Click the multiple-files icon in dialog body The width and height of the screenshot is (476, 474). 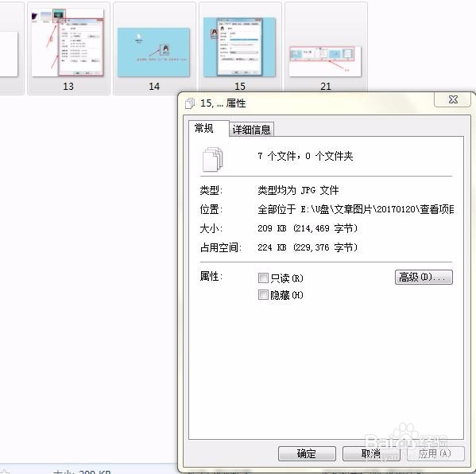point(212,159)
